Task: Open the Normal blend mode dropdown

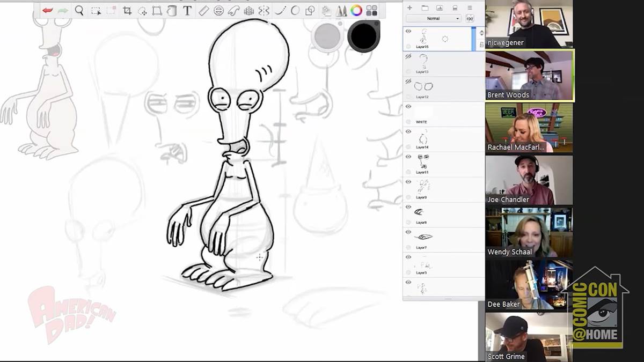Action: tap(434, 18)
